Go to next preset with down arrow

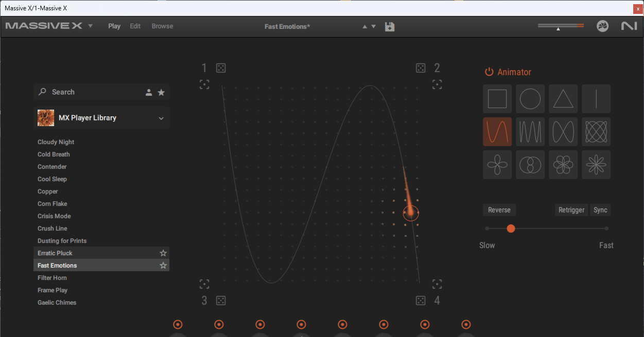coord(374,26)
